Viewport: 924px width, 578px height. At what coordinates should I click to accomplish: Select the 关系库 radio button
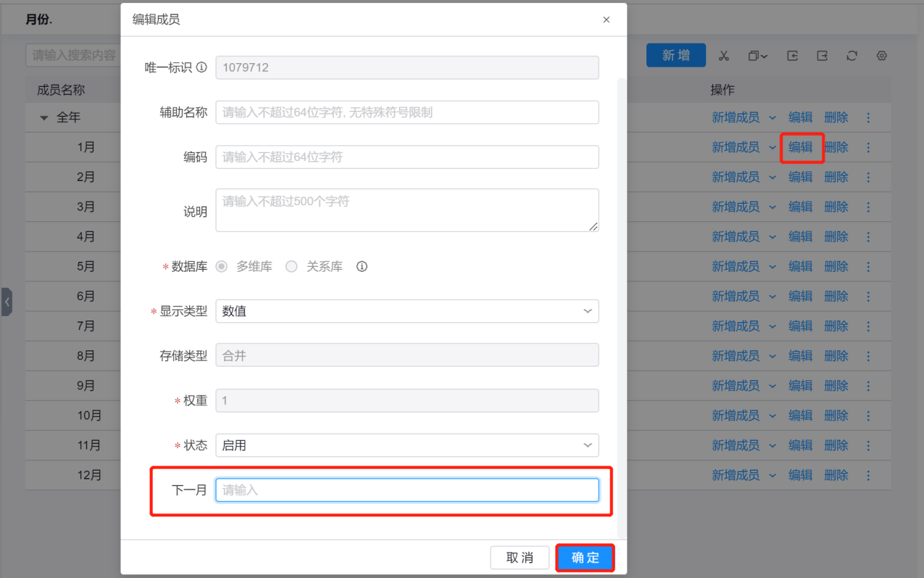(x=291, y=266)
